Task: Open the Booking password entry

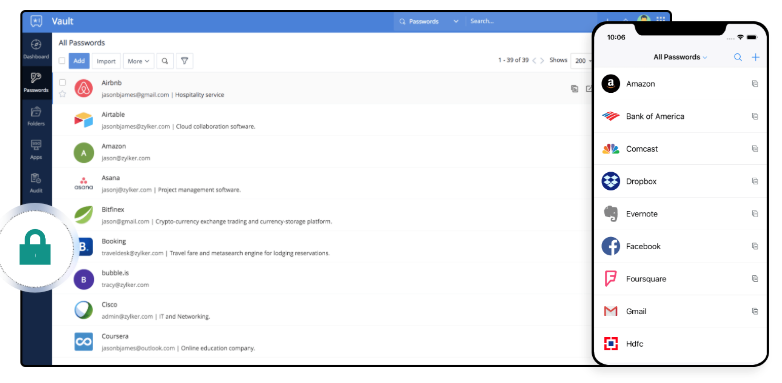Action: tap(323, 247)
